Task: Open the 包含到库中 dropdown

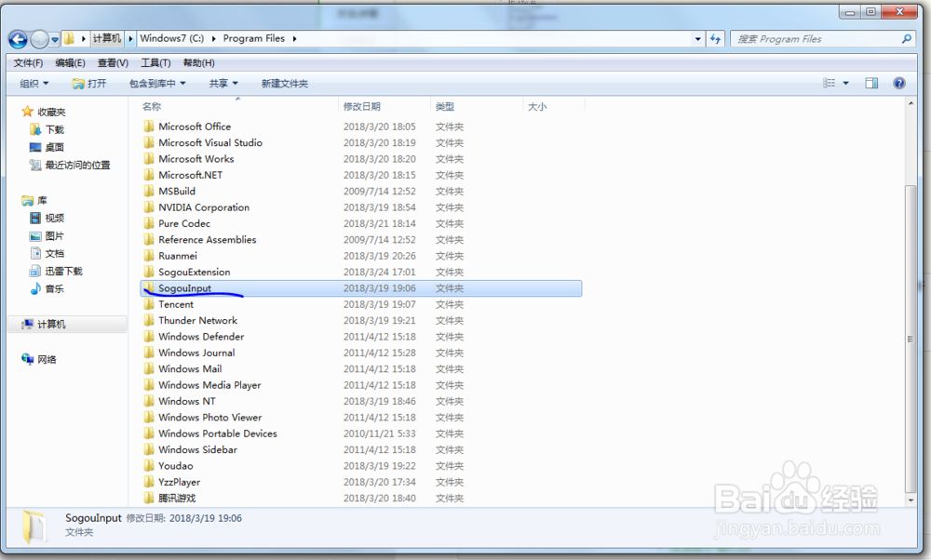Action: [x=157, y=84]
